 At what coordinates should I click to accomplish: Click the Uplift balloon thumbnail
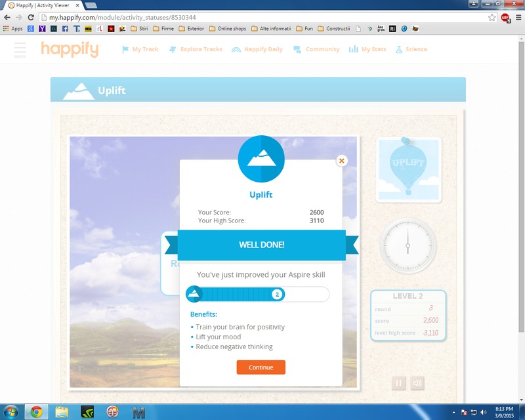point(408,170)
